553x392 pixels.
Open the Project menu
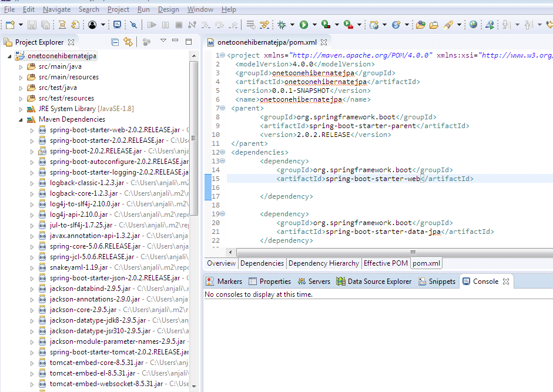coord(118,9)
